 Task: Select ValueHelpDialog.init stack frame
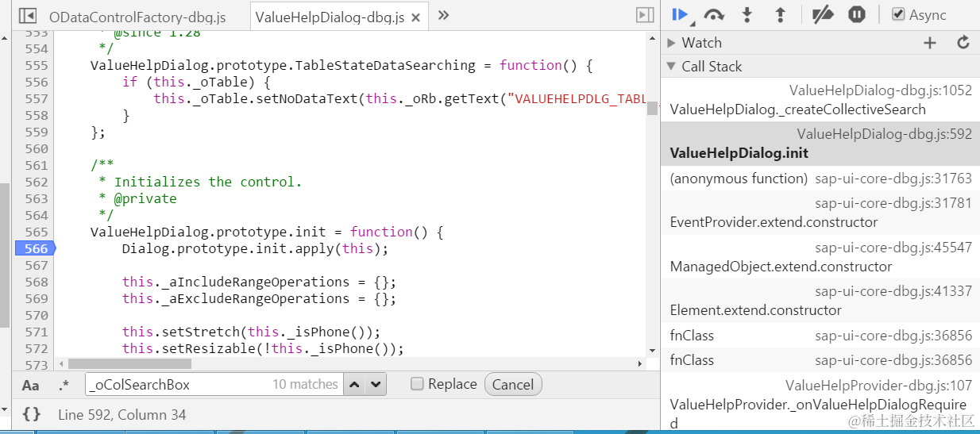click(x=820, y=144)
